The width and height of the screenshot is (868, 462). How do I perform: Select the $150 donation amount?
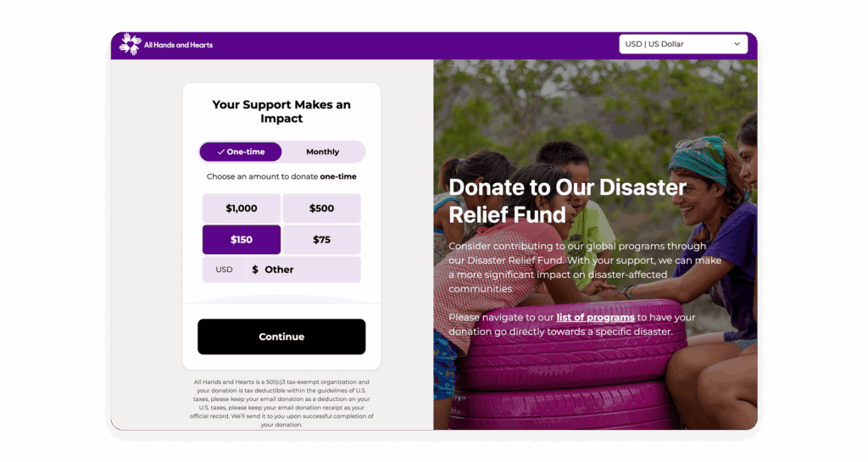[242, 240]
